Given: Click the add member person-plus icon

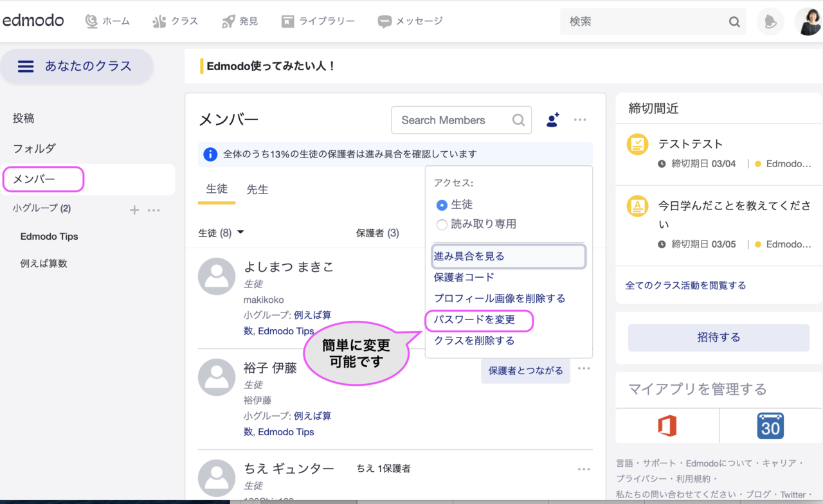Looking at the screenshot, I should click(552, 120).
